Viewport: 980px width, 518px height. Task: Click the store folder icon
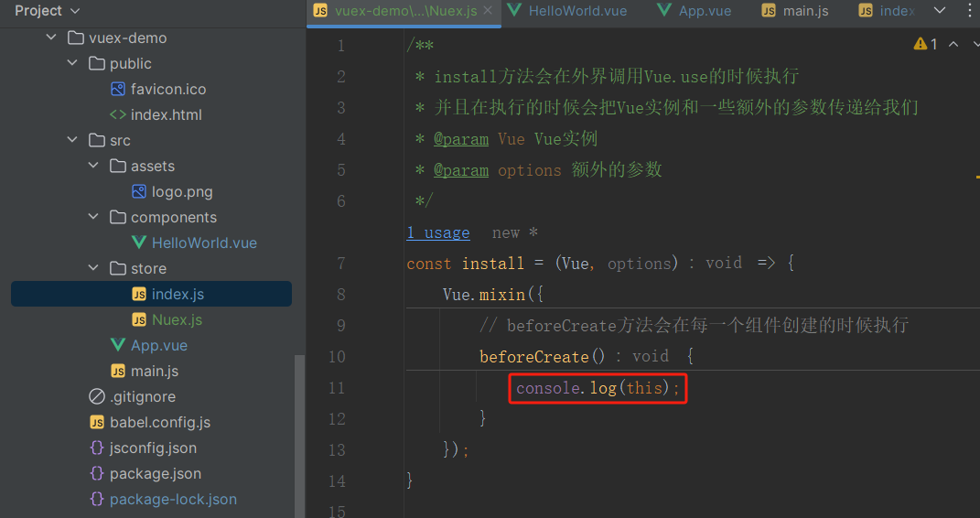[x=117, y=269]
